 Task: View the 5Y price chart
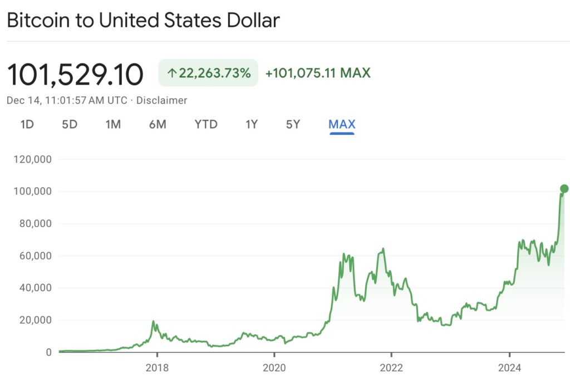point(293,124)
